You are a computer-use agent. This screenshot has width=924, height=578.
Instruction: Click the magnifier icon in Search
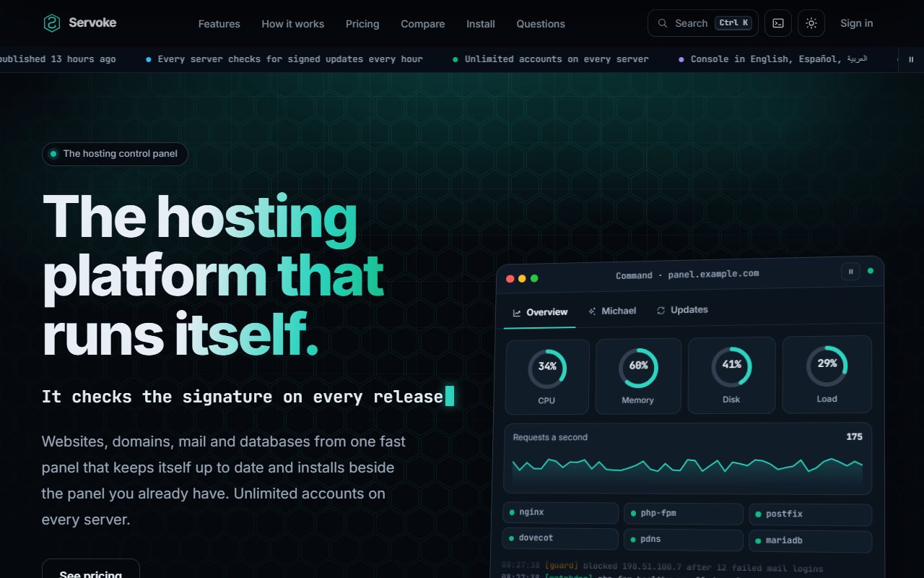coord(662,23)
